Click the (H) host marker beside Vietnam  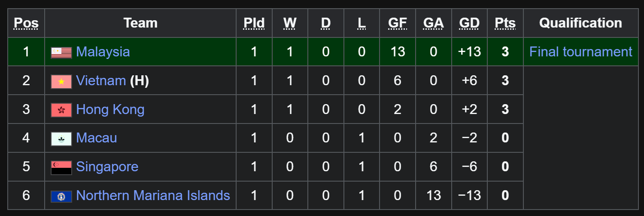pyautogui.click(x=140, y=81)
